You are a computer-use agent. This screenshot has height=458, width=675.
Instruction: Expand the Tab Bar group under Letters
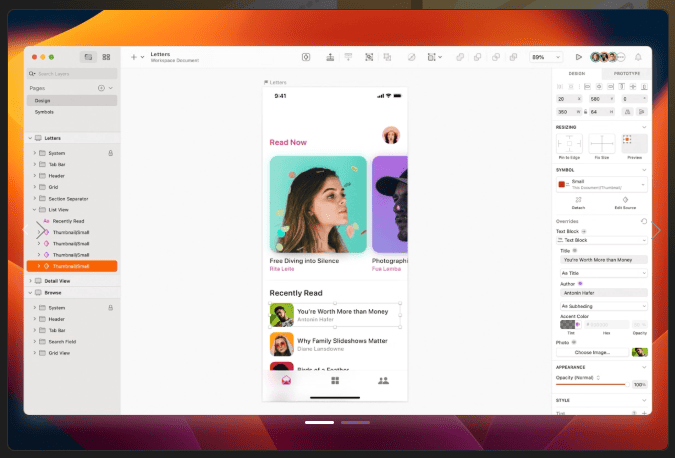35,164
